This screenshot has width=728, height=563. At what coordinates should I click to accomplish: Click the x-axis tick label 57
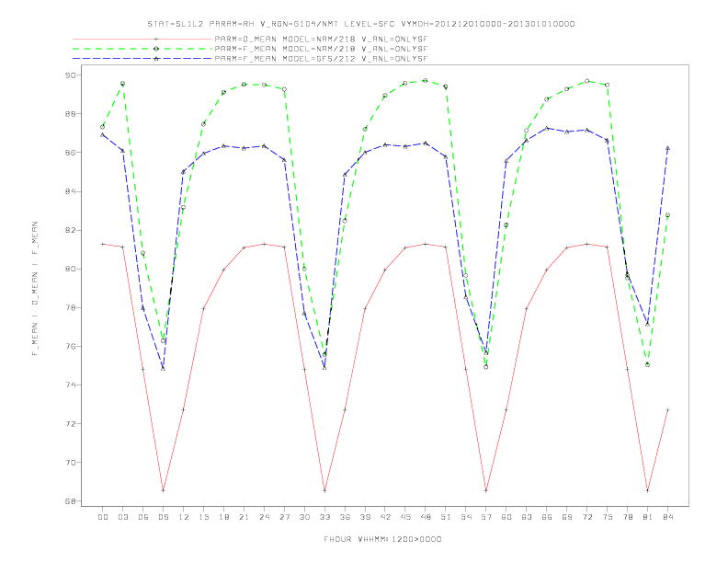pos(486,517)
